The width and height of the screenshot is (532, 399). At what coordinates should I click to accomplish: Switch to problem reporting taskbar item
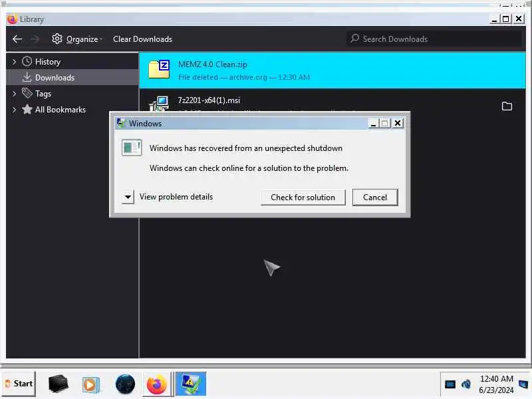pyautogui.click(x=191, y=384)
